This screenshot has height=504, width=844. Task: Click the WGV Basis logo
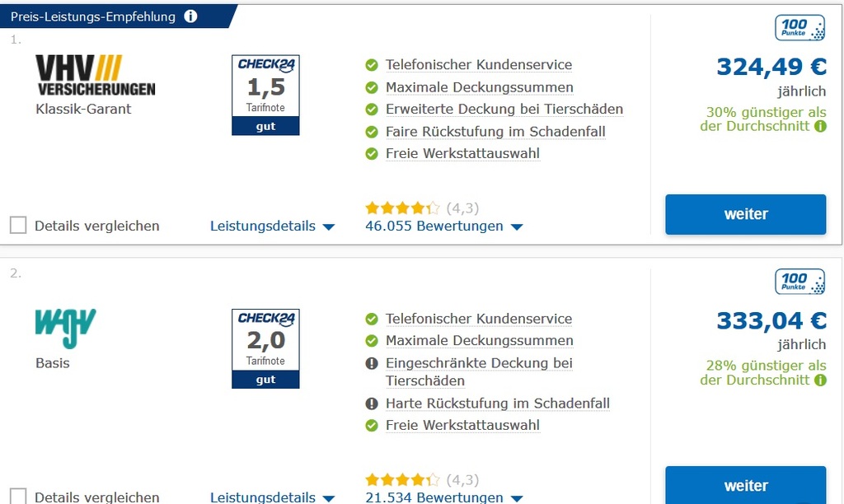click(65, 328)
